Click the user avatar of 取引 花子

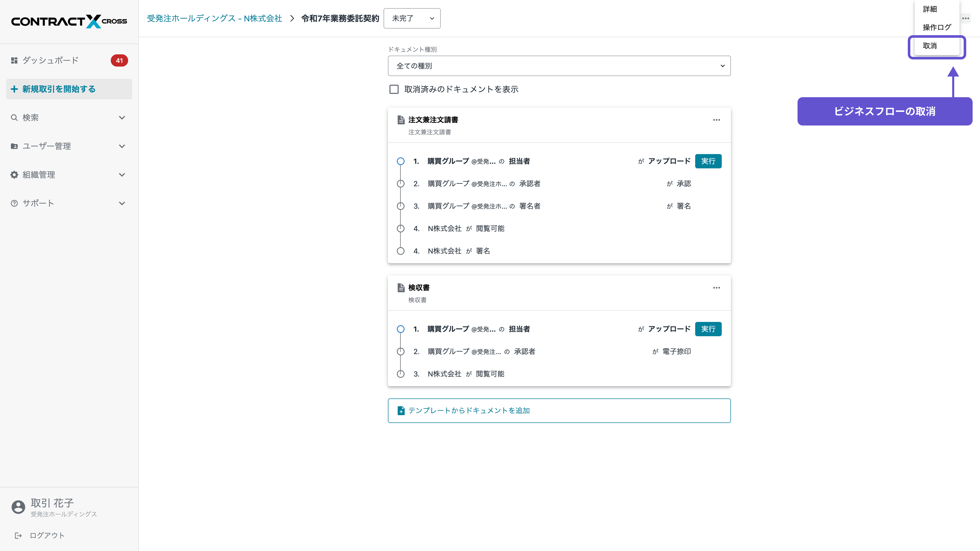point(18,507)
